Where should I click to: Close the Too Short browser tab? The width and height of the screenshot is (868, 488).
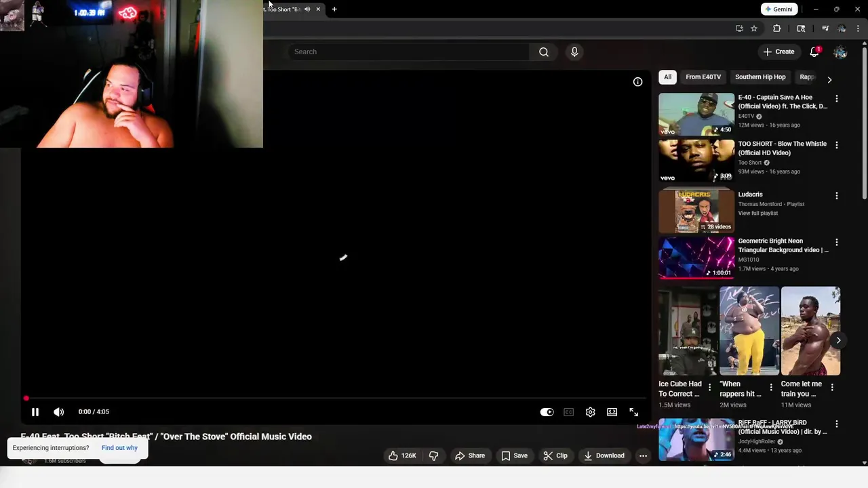pyautogui.click(x=318, y=9)
